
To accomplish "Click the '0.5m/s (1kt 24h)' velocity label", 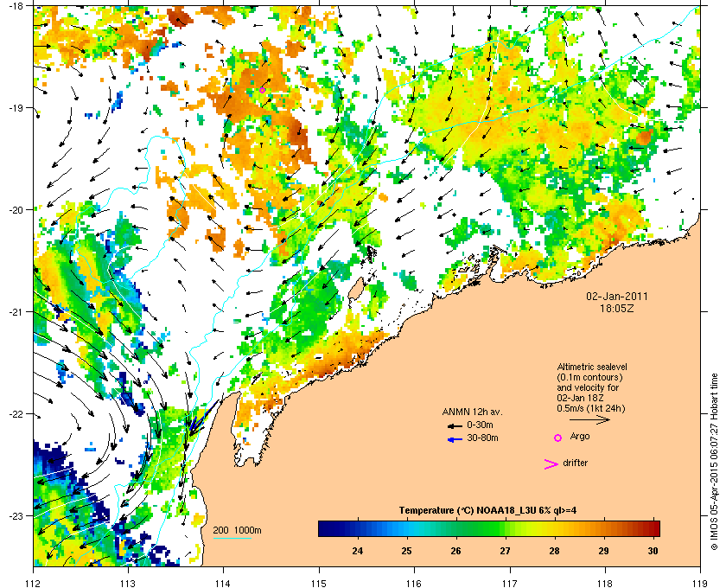I will (x=591, y=409).
